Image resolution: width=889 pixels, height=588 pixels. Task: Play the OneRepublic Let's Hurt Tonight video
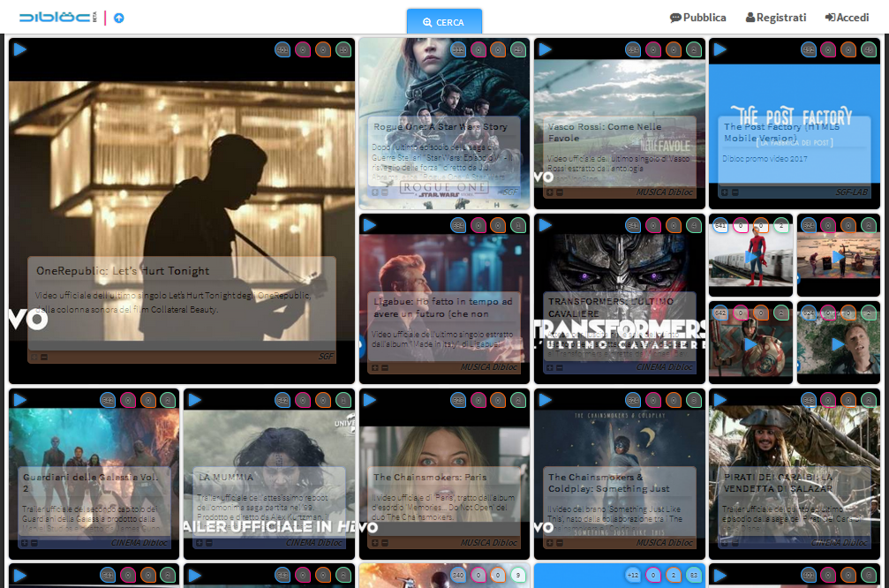tap(19, 50)
